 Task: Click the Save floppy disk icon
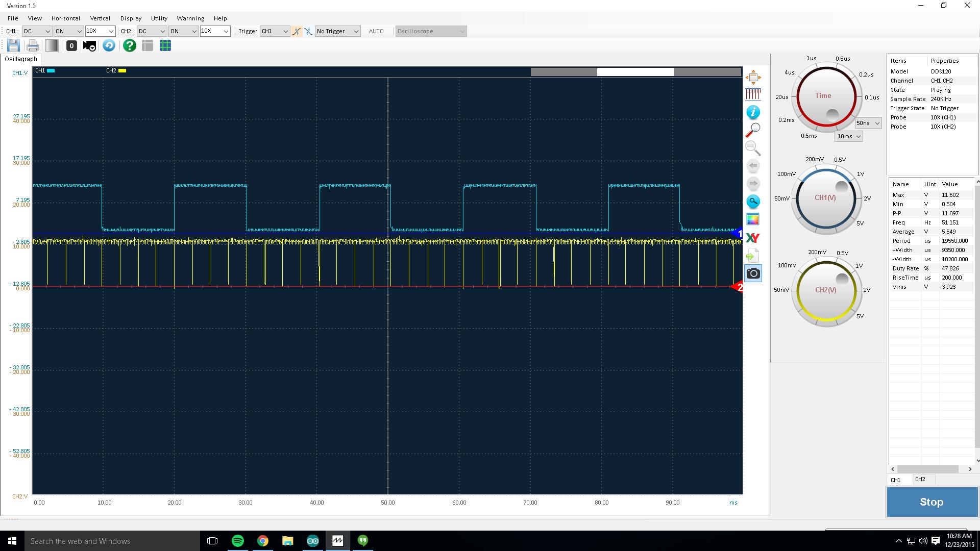coord(13,46)
